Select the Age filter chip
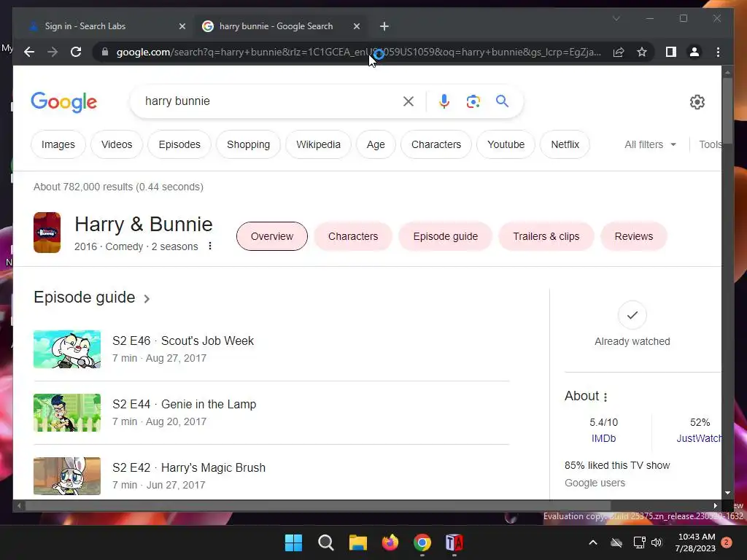The width and height of the screenshot is (747, 560). [x=376, y=144]
